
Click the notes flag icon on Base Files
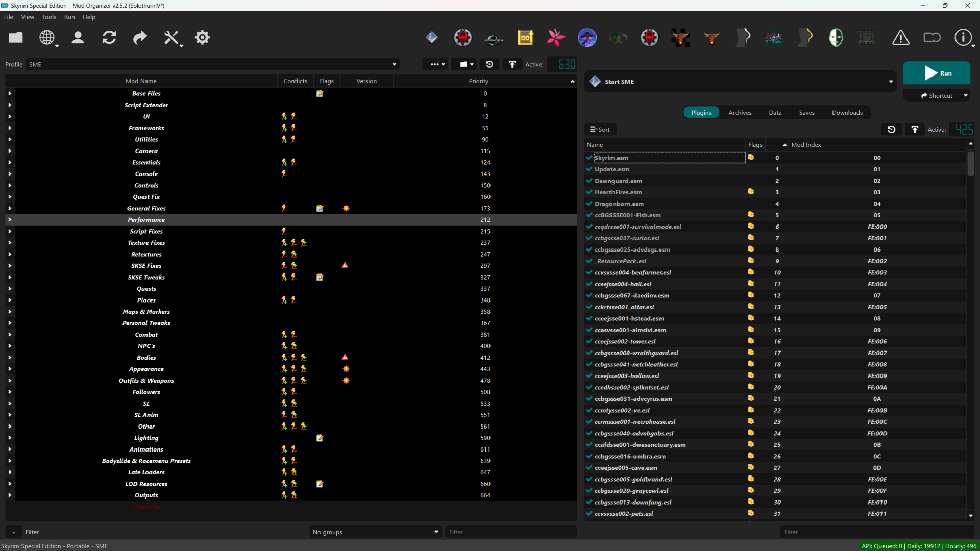(x=320, y=93)
